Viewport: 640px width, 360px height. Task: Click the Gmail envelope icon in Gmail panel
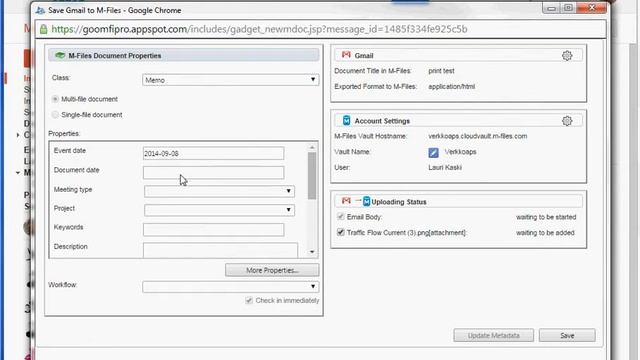tap(346, 55)
